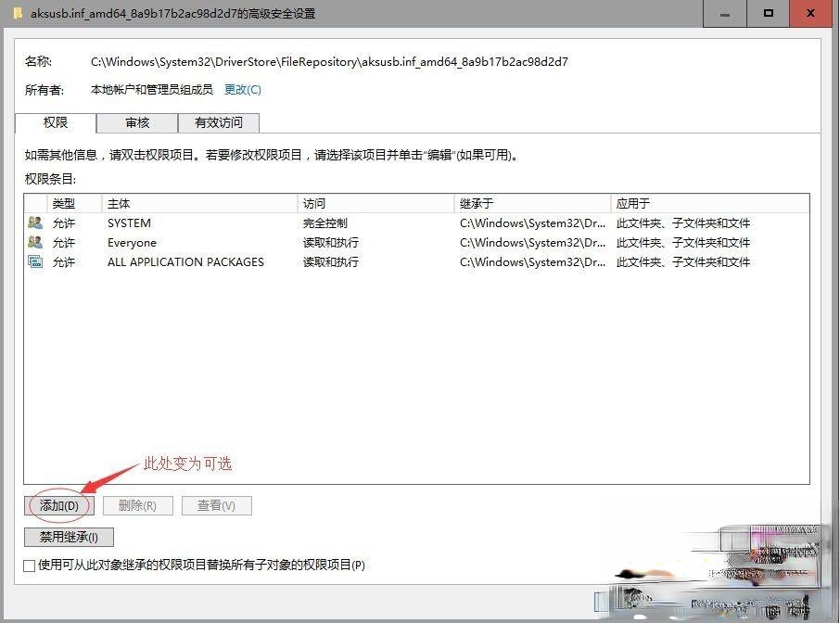This screenshot has height=623, width=840.
Task: Switch to the 审核 tab
Action: [136, 122]
